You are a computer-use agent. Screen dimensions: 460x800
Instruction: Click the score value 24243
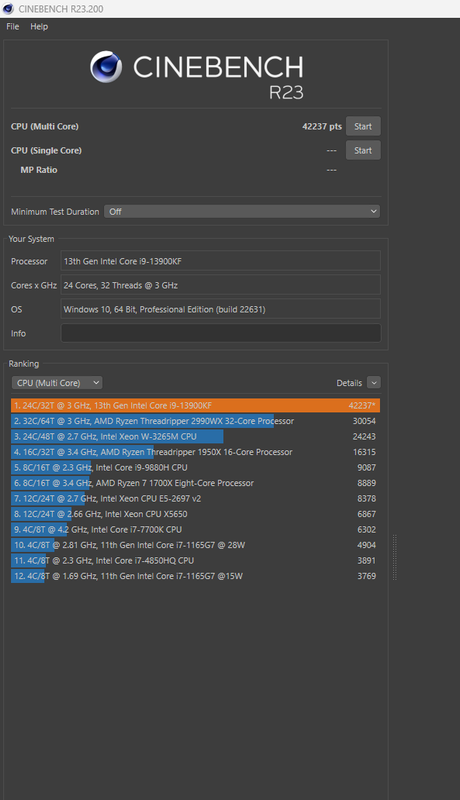pyautogui.click(x=364, y=437)
